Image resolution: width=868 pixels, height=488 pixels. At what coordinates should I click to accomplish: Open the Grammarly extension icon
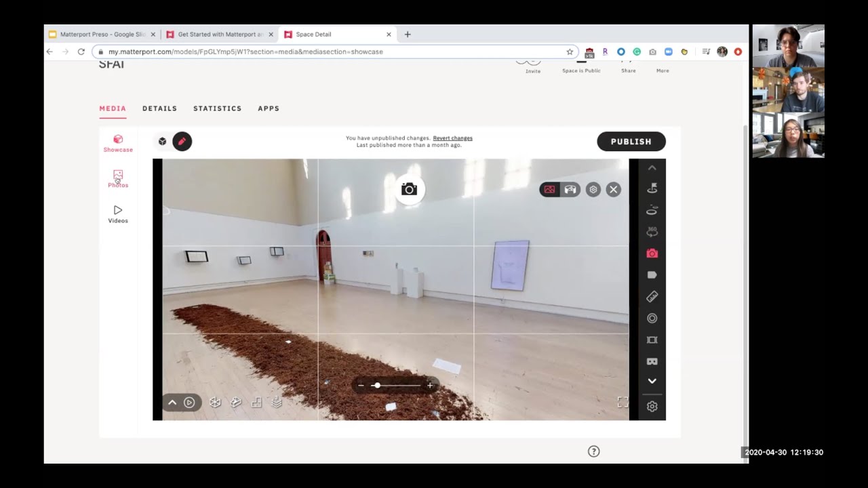(637, 52)
